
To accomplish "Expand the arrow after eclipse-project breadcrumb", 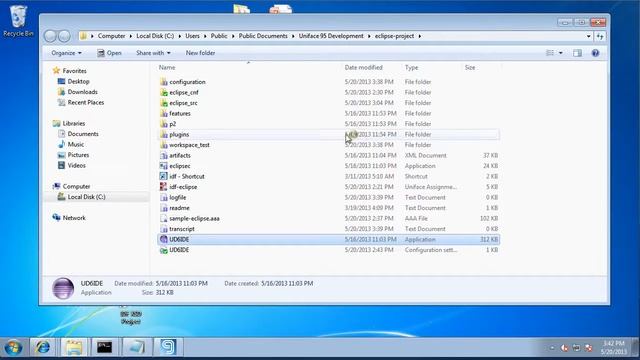I will [x=420, y=36].
